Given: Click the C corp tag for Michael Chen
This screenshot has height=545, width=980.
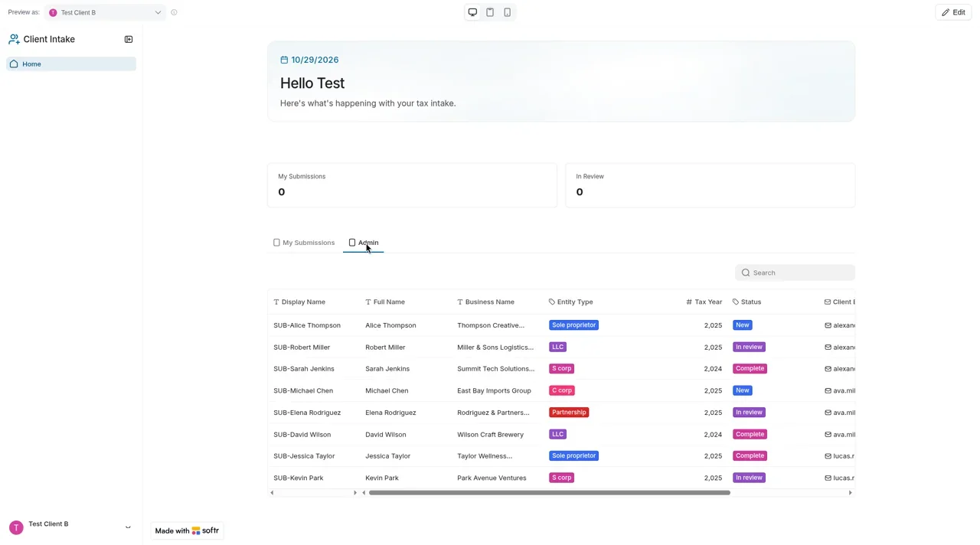Looking at the screenshot, I should click(x=562, y=390).
